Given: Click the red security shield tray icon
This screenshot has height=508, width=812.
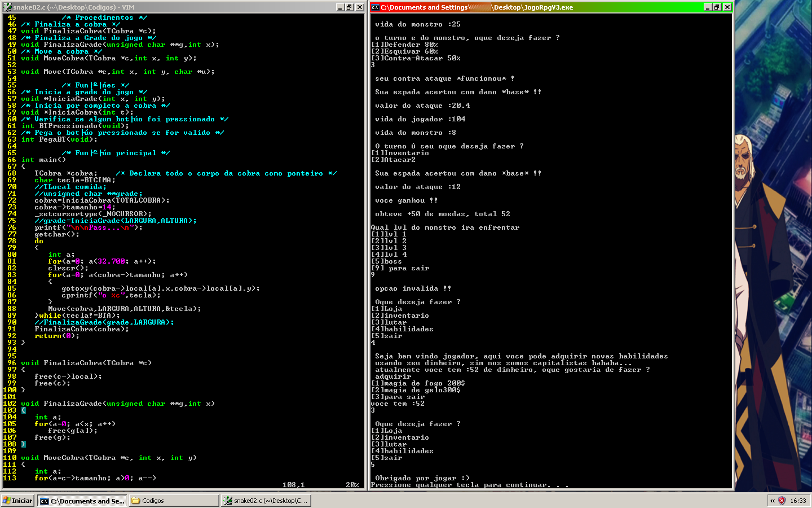Looking at the screenshot, I should pyautogui.click(x=782, y=501).
